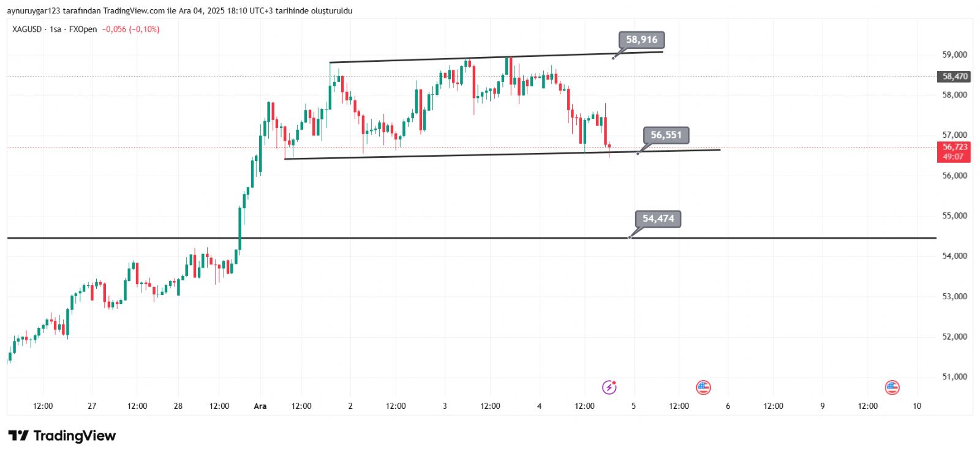
Task: Click the 59,000 price axis label
Action: 954,54
